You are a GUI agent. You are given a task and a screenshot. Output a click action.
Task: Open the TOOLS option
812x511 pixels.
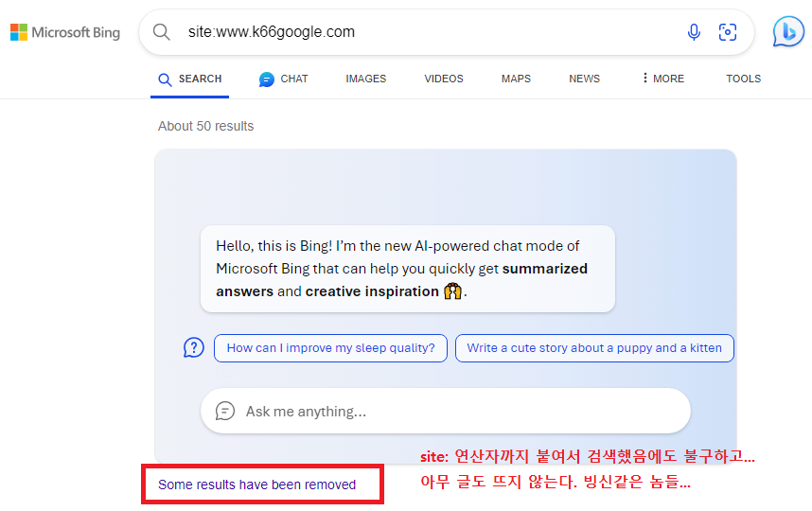tap(743, 79)
